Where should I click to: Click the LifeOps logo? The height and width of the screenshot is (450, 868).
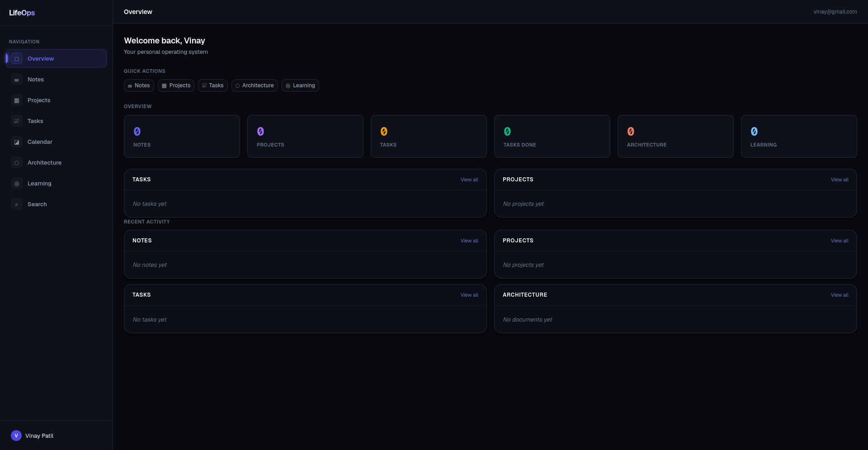pos(22,13)
